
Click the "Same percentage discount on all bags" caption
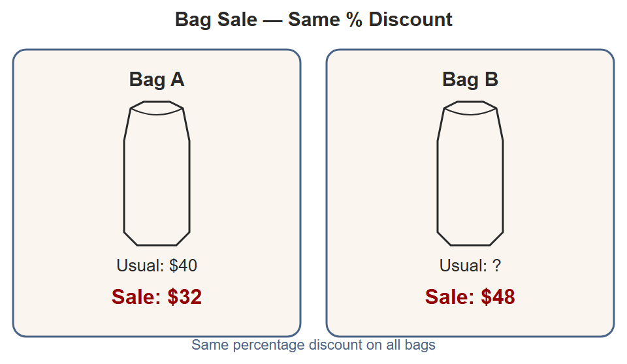[x=313, y=345]
